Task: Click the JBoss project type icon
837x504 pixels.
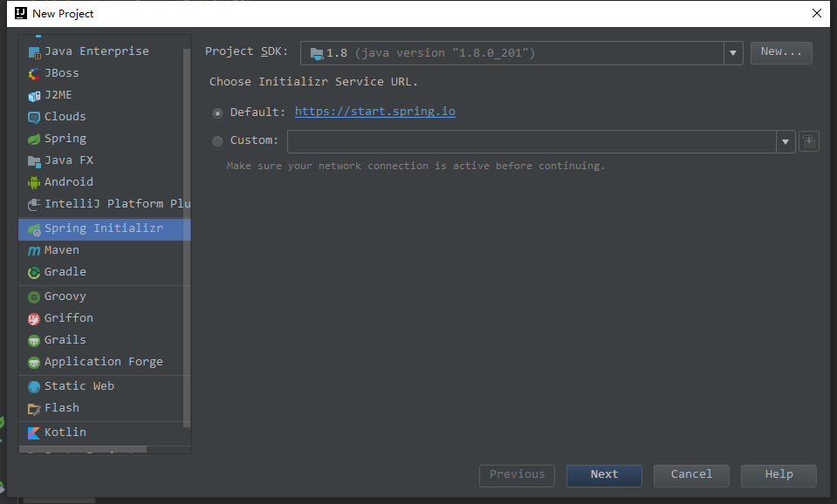Action: 34,73
